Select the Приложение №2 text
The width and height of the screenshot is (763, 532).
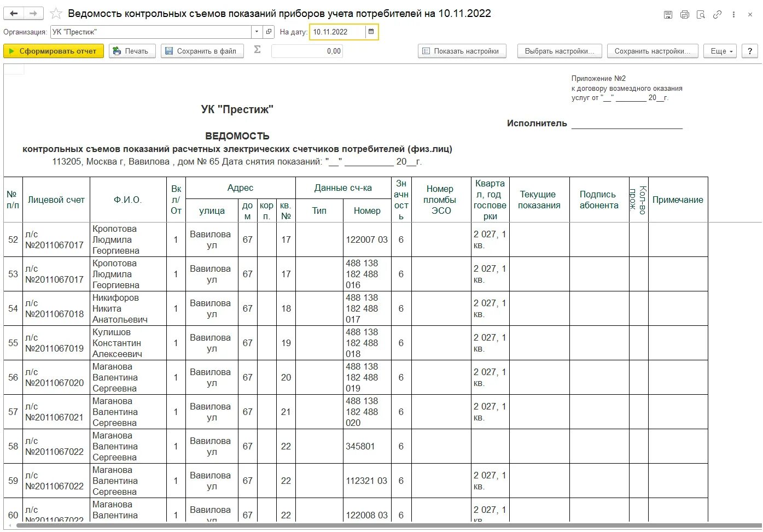pos(598,79)
